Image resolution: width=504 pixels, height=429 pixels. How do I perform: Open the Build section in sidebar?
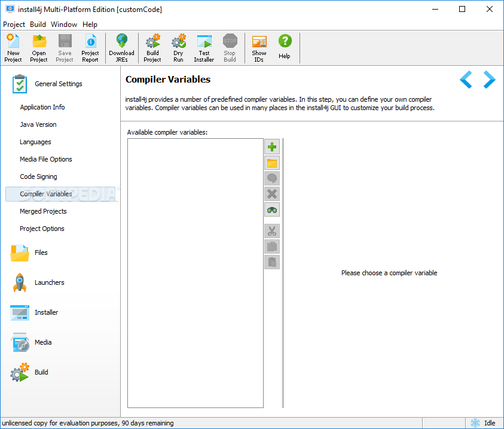pyautogui.click(x=29, y=372)
